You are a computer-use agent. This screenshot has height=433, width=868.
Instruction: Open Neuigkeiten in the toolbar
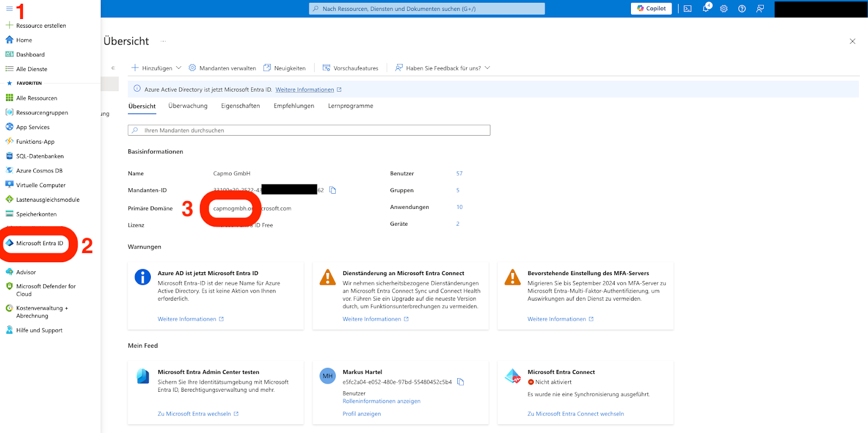click(284, 68)
